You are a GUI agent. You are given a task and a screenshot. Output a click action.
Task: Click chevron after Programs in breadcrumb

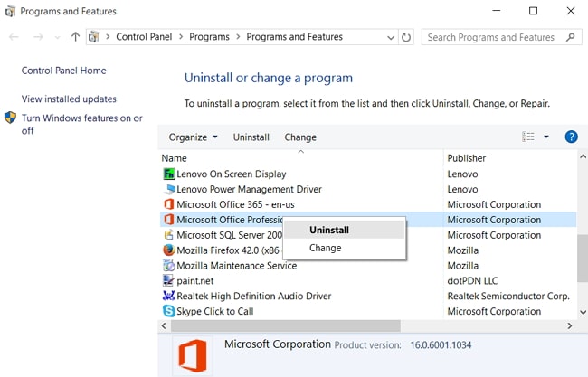pos(238,37)
